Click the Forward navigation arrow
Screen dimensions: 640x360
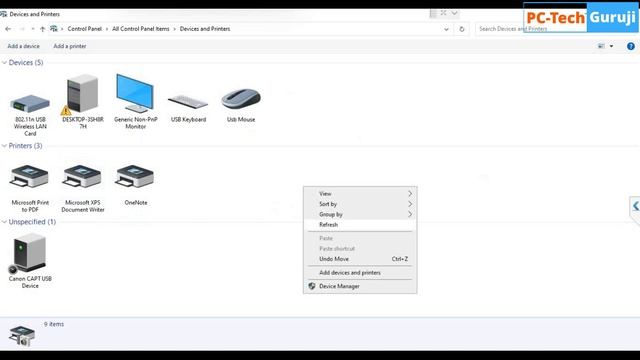(22, 29)
